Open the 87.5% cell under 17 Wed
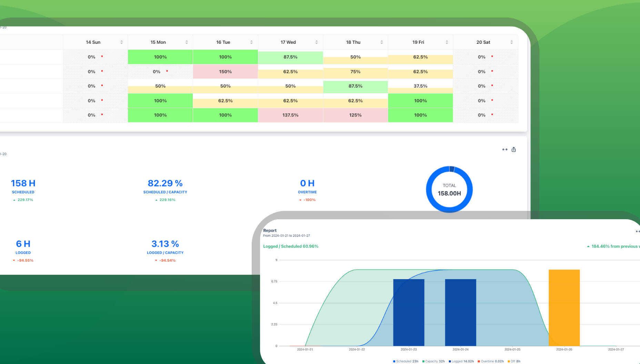The height and width of the screenshot is (364, 640). click(290, 57)
